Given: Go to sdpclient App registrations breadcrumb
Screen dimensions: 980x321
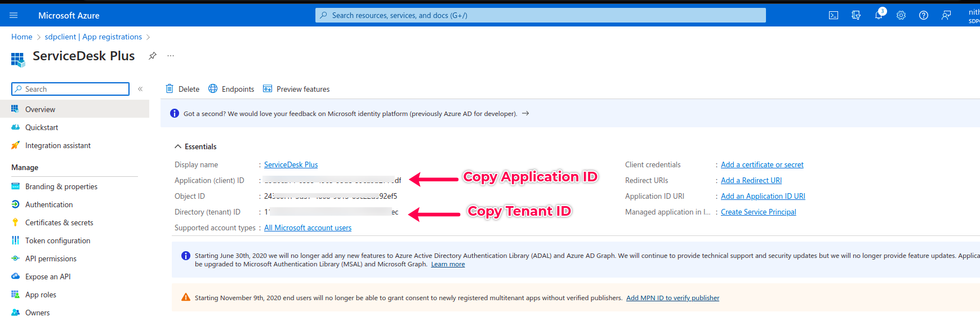Looking at the screenshot, I should [93, 37].
